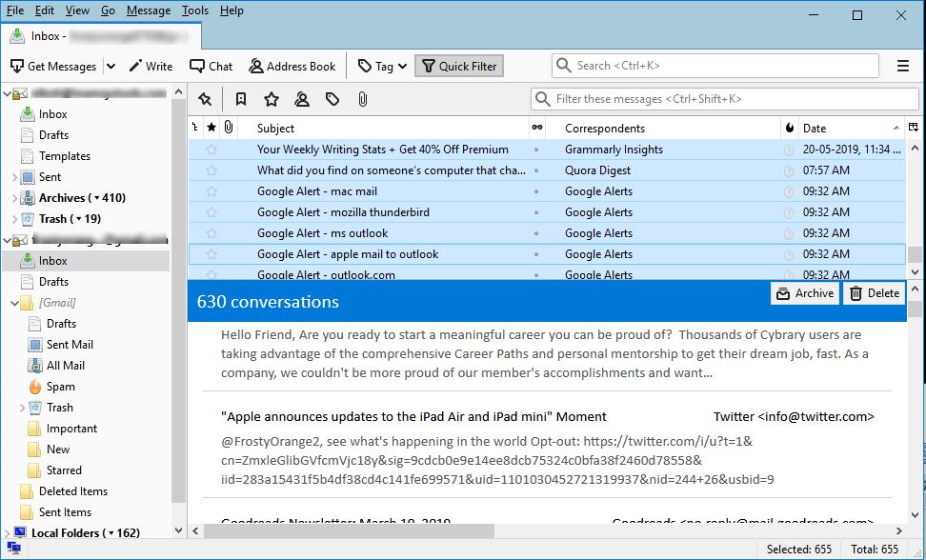The image size is (926, 560).
Task: Star the Google Alert mac mail message
Action: (211, 191)
